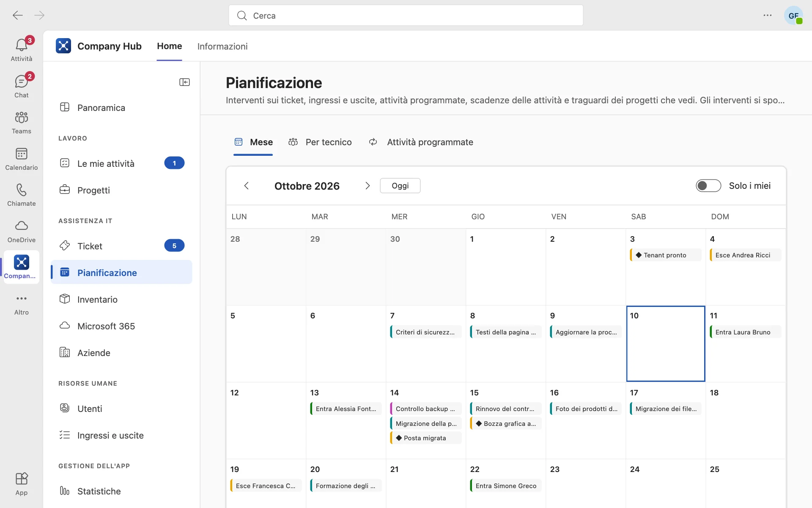Image resolution: width=812 pixels, height=508 pixels.
Task: Open Microsoft 365 section
Action: [121, 326]
